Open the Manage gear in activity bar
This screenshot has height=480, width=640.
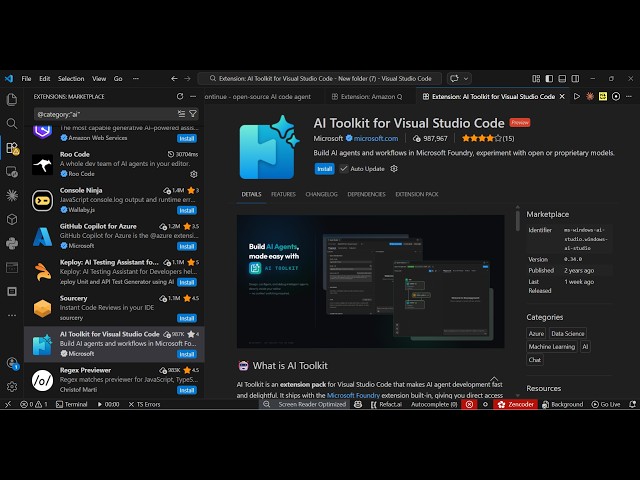[x=12, y=387]
